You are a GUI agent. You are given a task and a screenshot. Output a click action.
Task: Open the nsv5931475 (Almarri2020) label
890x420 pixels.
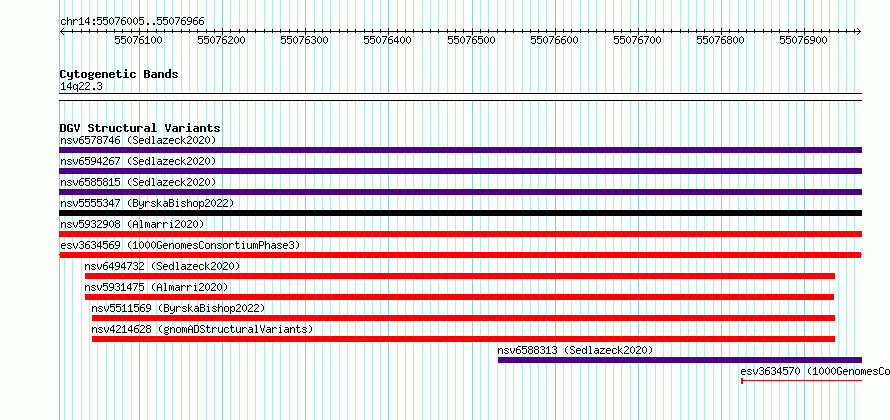pyautogui.click(x=156, y=287)
